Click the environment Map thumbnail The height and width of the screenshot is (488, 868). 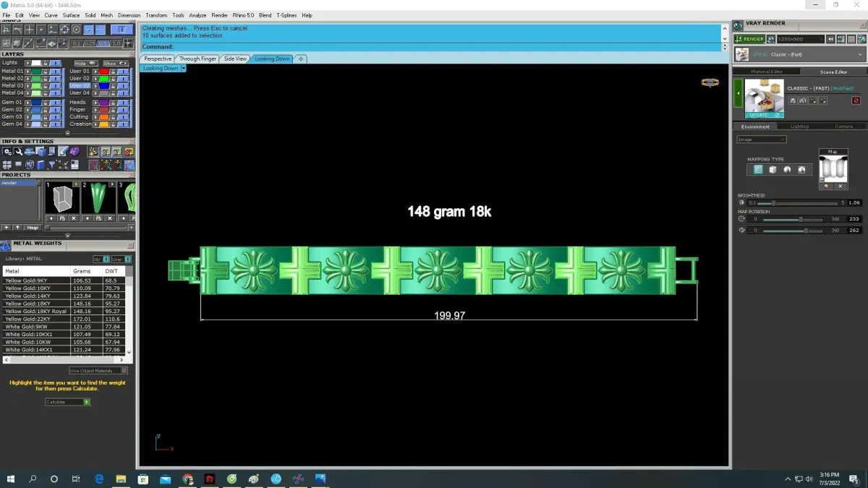click(833, 169)
